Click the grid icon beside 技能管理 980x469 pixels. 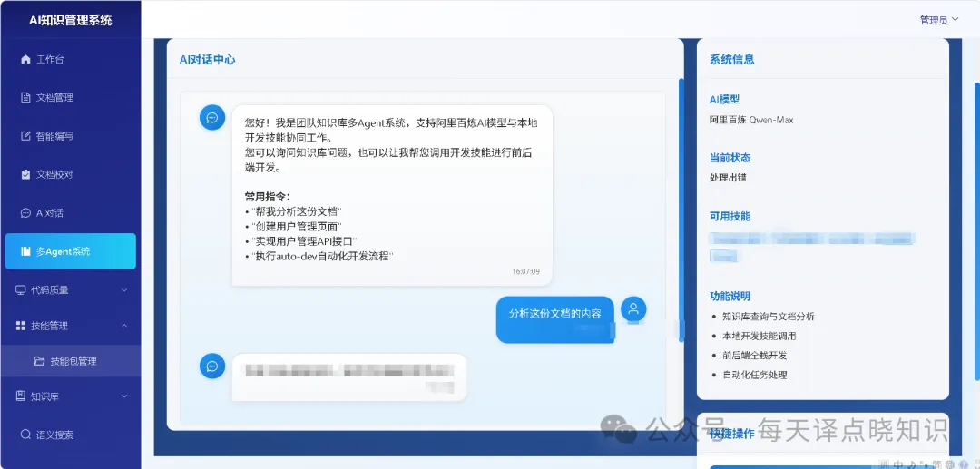(x=20, y=326)
